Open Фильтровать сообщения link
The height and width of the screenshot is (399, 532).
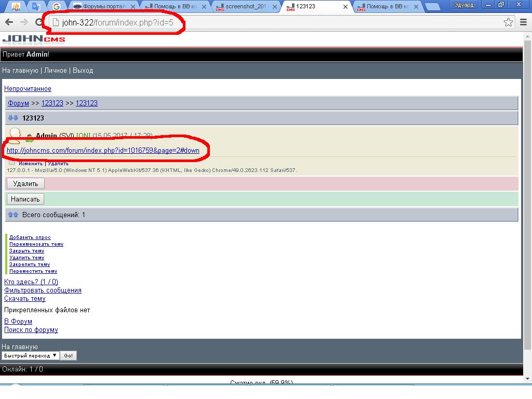pos(43,290)
